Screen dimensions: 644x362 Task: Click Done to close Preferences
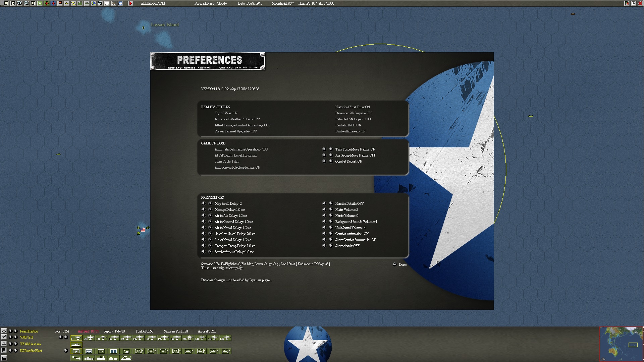coord(402,264)
